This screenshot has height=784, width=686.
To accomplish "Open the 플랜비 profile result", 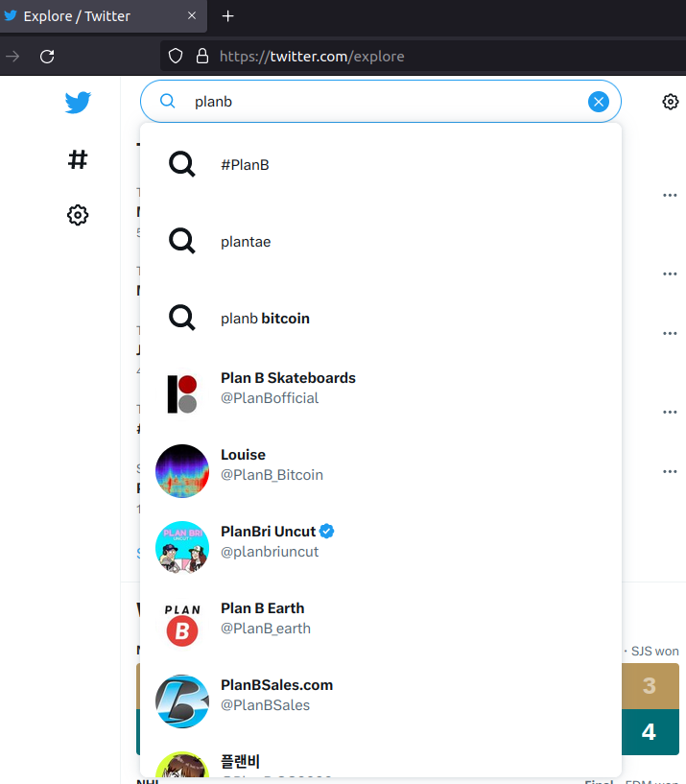I will [381, 759].
